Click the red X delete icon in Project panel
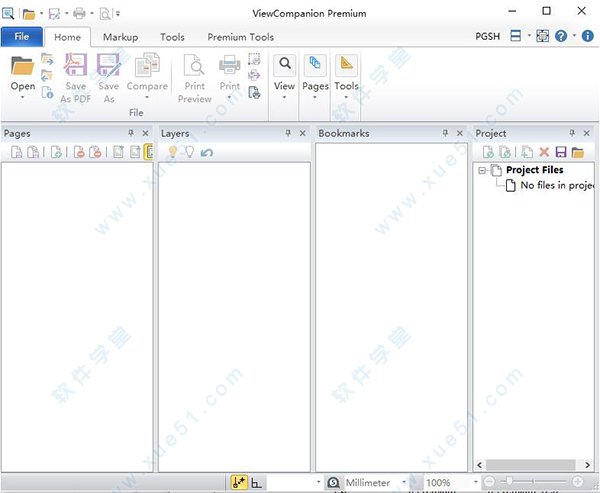The height and width of the screenshot is (493, 600). (x=545, y=152)
